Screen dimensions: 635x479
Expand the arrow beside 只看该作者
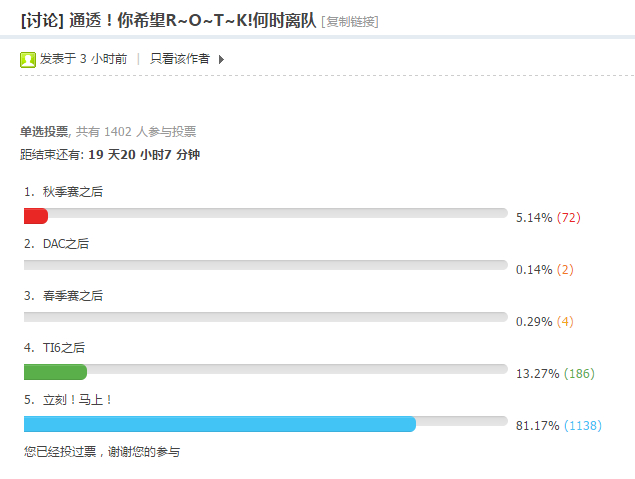click(221, 59)
